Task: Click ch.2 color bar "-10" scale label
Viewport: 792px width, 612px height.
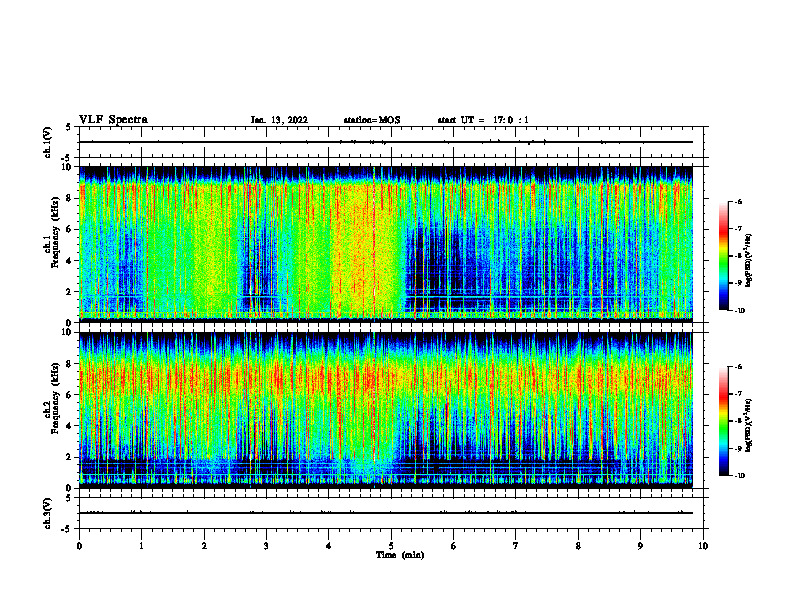Action: [739, 476]
